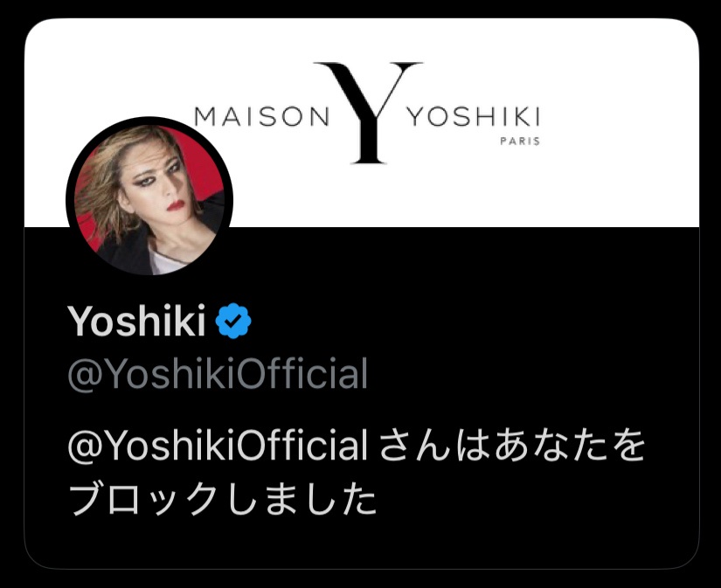Click the gray @YoshikiOfficial handle
Screen dimensions: 721x588
pyautogui.click(x=218, y=373)
